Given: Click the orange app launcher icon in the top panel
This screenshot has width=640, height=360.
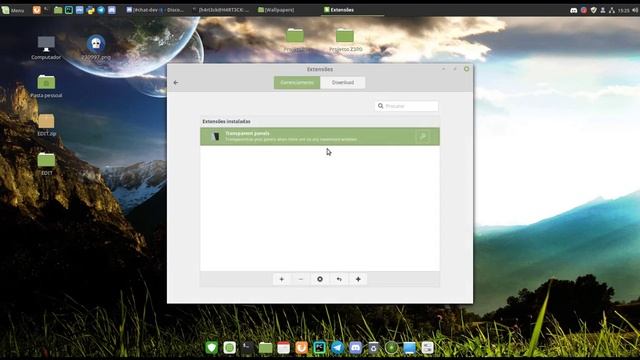Looking at the screenshot, I should pyautogui.click(x=37, y=10).
